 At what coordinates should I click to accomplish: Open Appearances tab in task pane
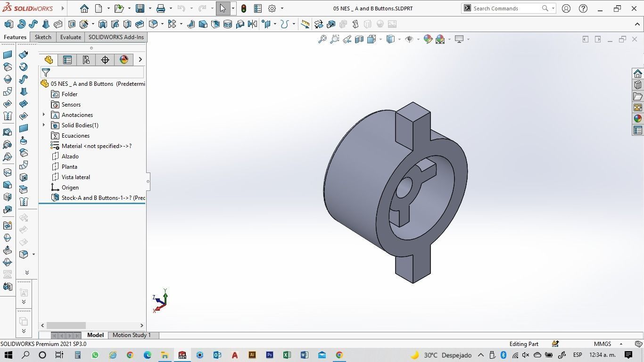638,119
